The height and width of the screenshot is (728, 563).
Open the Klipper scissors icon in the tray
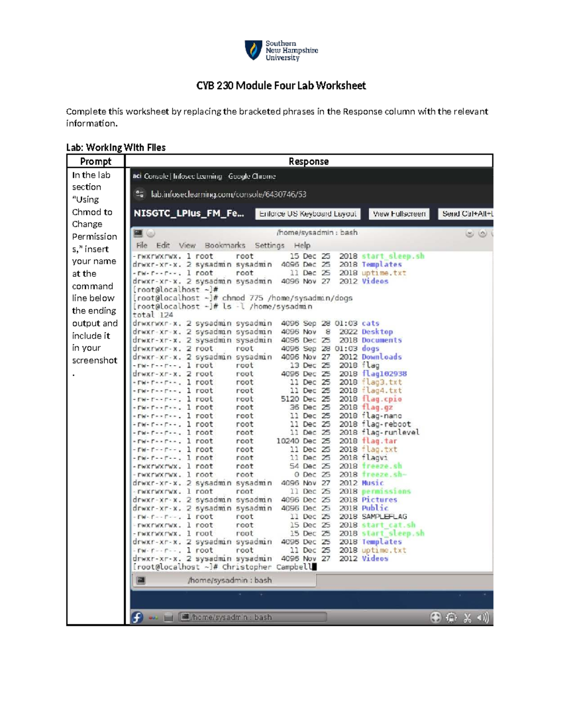click(467, 617)
